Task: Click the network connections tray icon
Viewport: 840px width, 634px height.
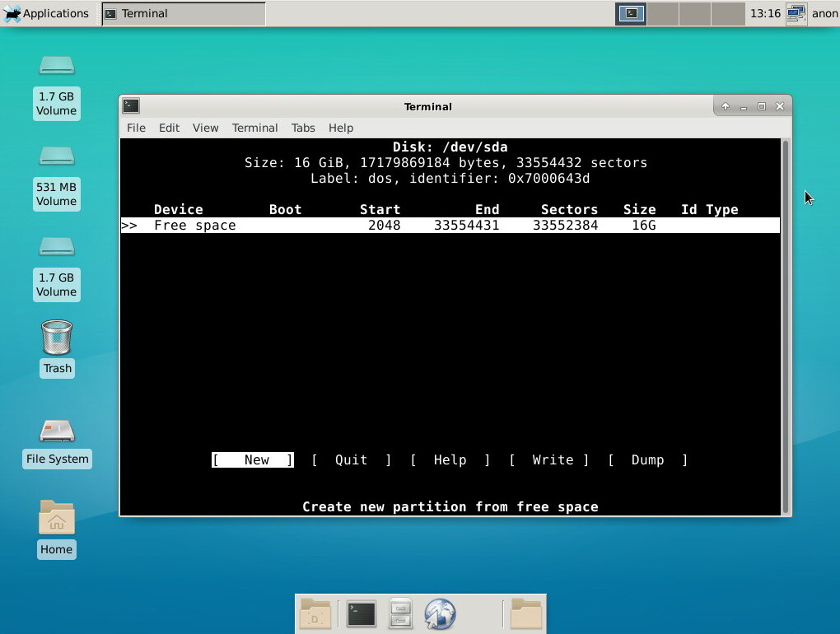Action: pos(796,14)
